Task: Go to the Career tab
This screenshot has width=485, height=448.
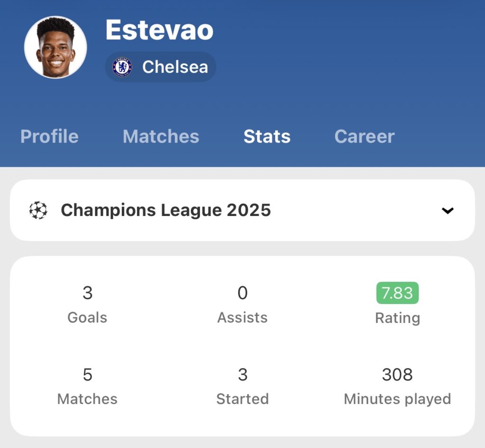Action: tap(364, 136)
